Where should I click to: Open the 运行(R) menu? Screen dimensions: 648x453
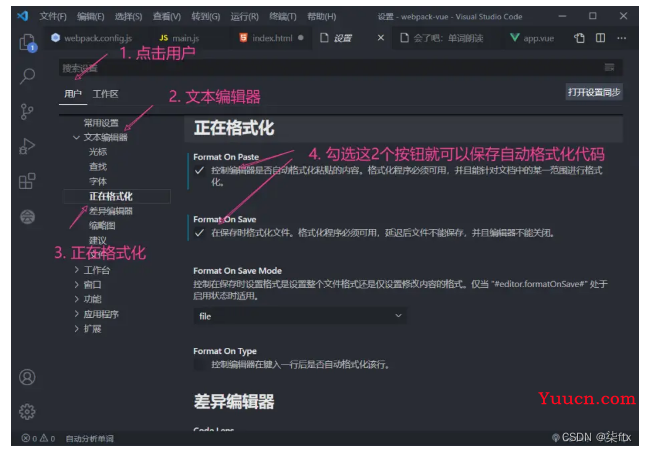point(244,17)
